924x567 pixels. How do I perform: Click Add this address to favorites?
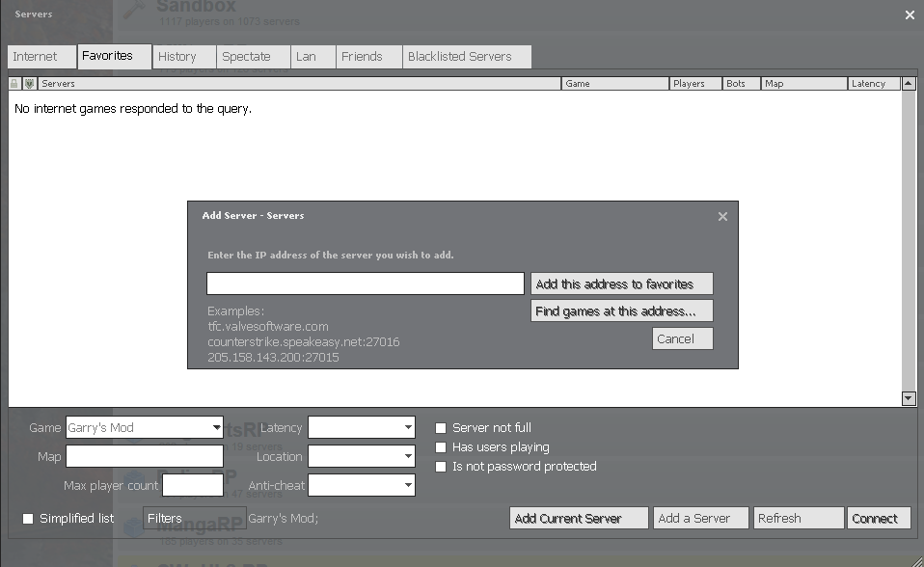click(622, 283)
